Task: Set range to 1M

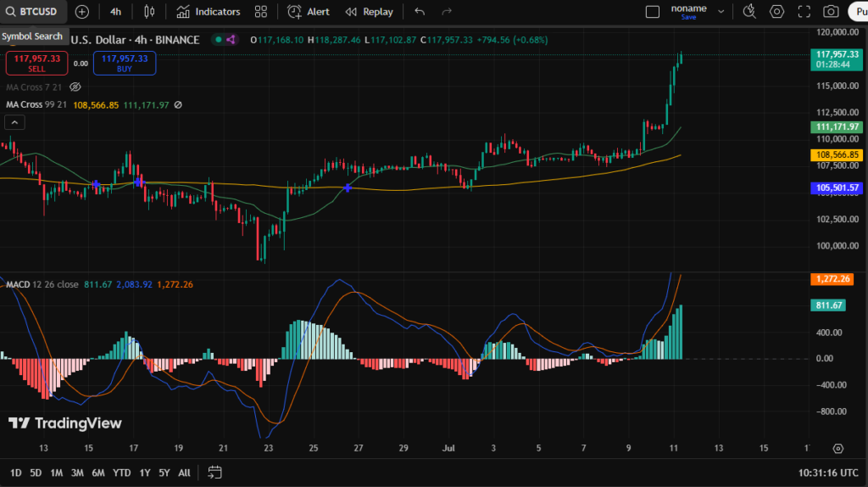Action: pyautogui.click(x=56, y=473)
